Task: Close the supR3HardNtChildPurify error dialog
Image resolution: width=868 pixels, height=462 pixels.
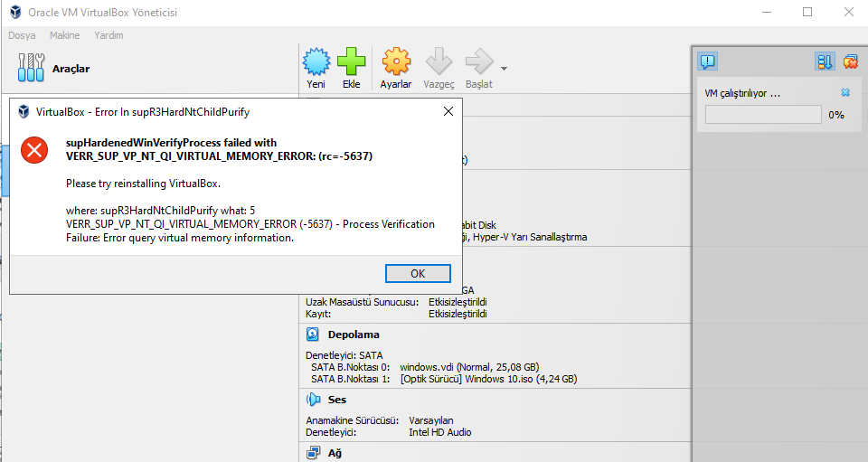Action: pos(448,111)
